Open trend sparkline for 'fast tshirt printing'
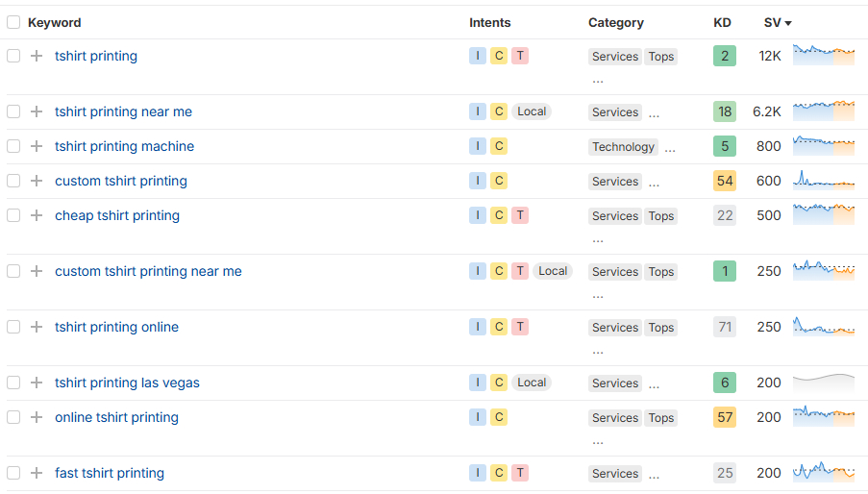Viewport: 868px width, 494px height. pyautogui.click(x=824, y=473)
